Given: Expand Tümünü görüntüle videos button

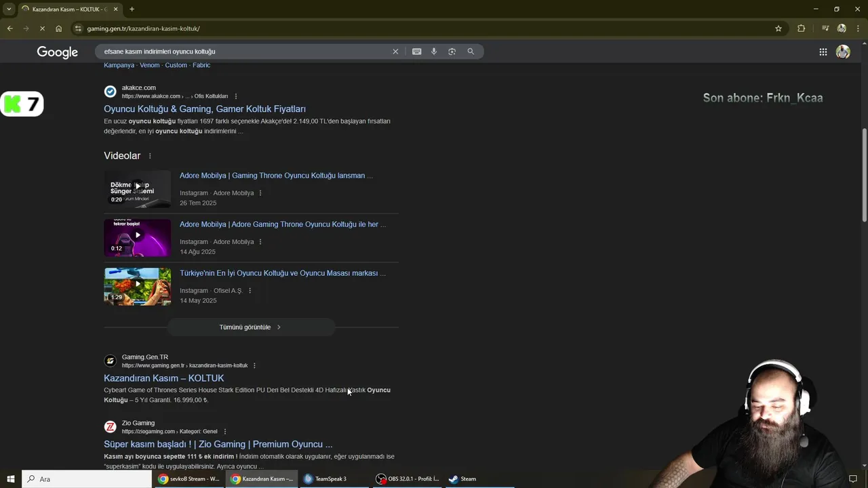Looking at the screenshot, I should 251,327.
